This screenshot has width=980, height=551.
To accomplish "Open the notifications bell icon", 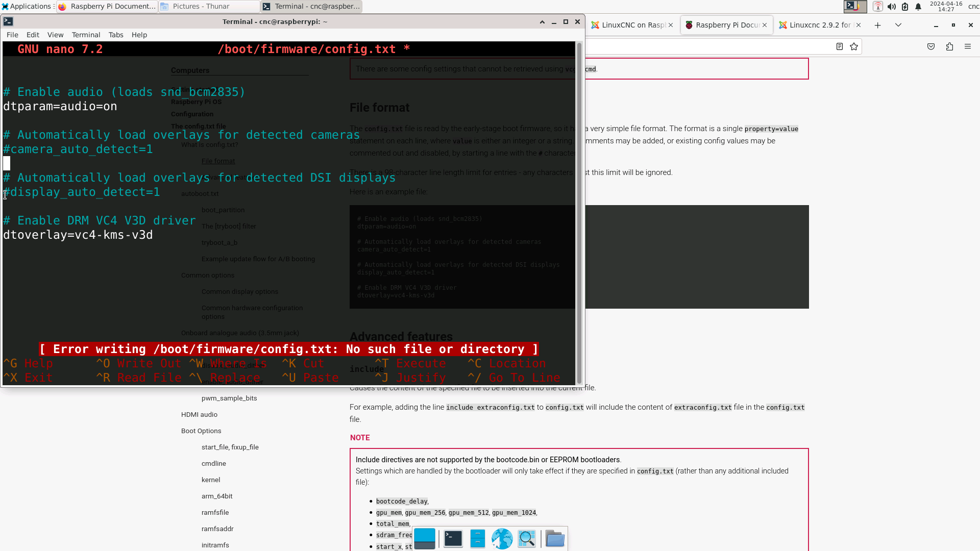I will coord(918,7).
